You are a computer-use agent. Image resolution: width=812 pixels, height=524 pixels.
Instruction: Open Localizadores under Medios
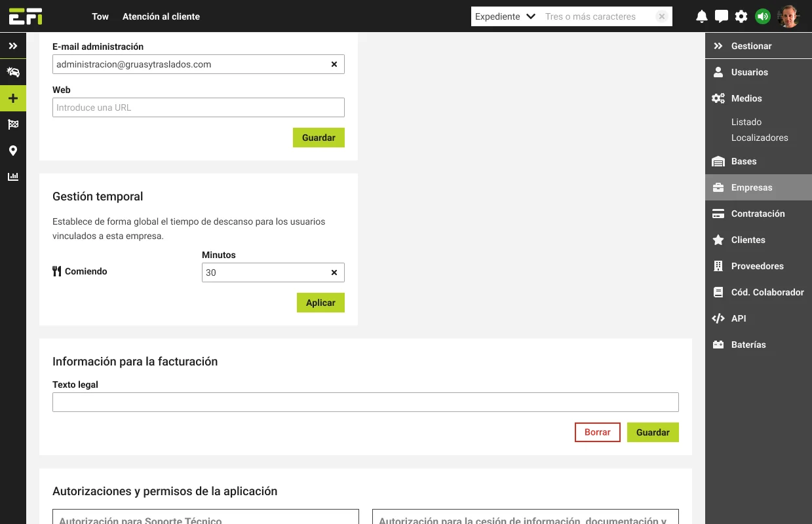pos(760,138)
